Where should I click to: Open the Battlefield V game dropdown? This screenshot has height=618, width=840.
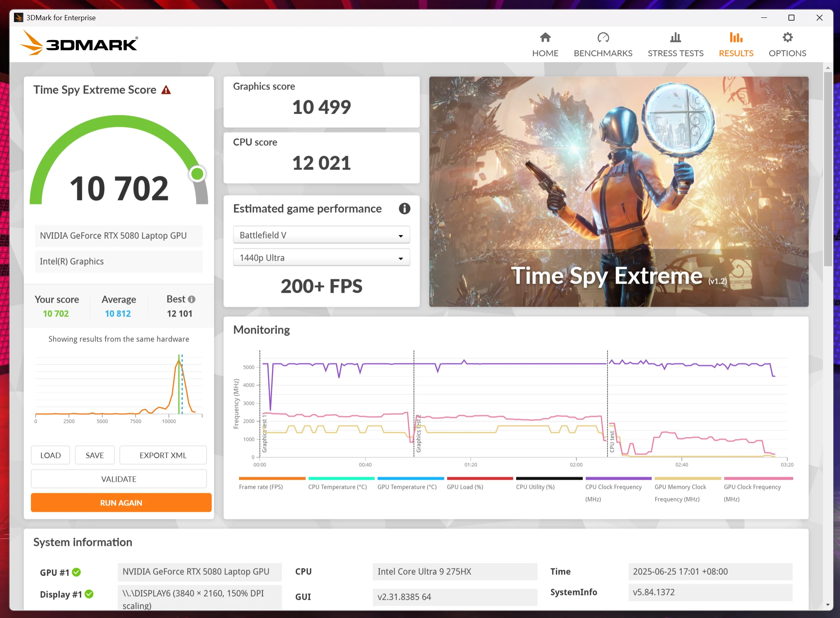pos(321,235)
